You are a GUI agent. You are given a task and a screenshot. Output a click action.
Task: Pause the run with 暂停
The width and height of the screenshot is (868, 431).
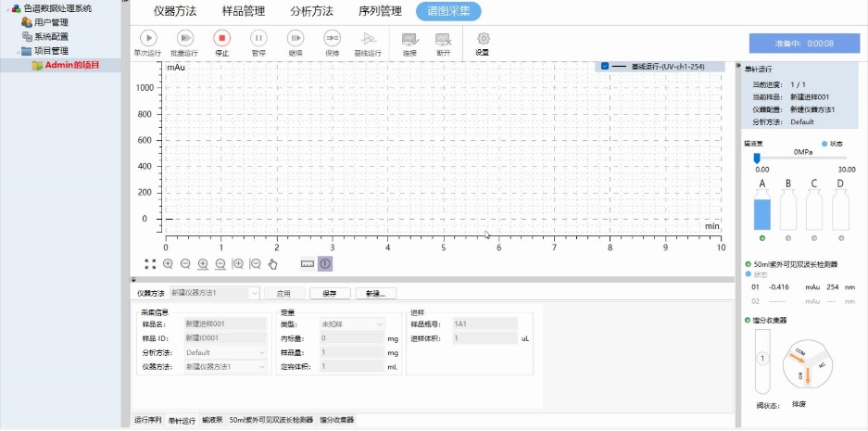(258, 44)
